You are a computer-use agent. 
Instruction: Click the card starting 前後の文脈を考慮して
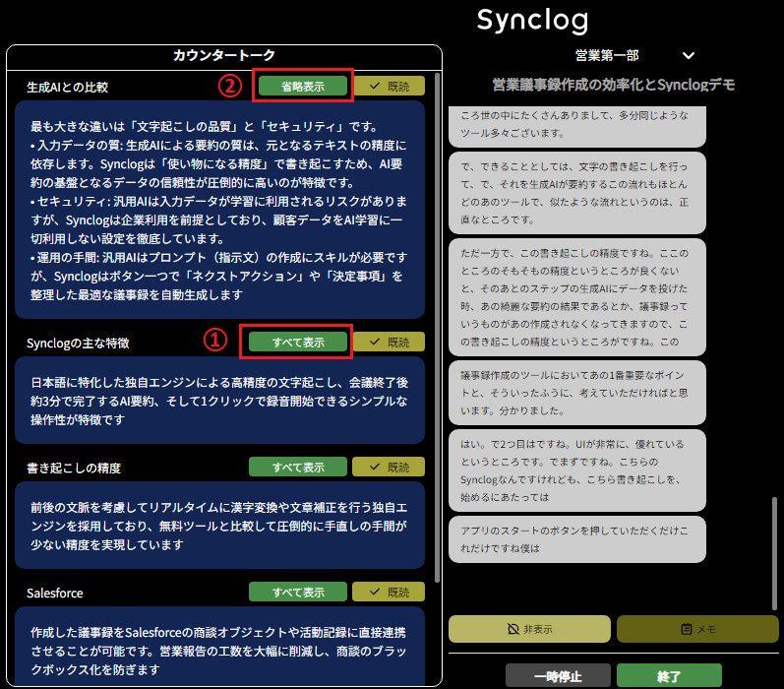[219, 526]
